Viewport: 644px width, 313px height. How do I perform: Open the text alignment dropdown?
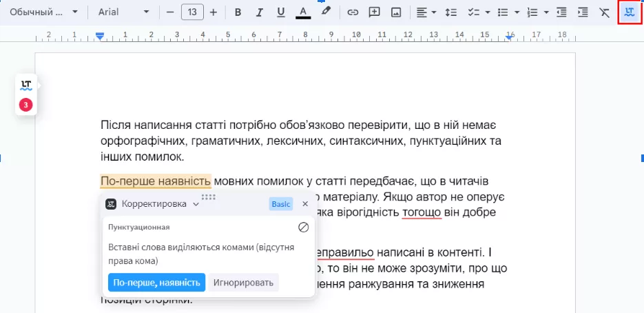tap(426, 12)
